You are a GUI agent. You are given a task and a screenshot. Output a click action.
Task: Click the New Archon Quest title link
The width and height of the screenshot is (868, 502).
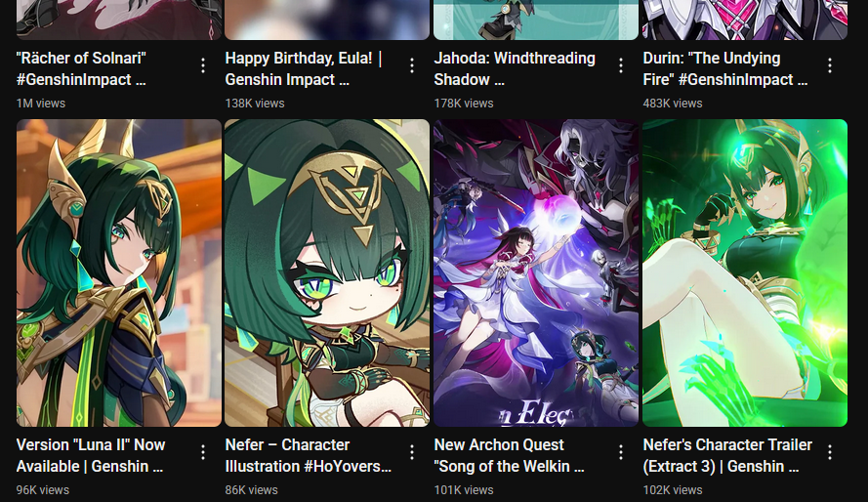click(510, 455)
